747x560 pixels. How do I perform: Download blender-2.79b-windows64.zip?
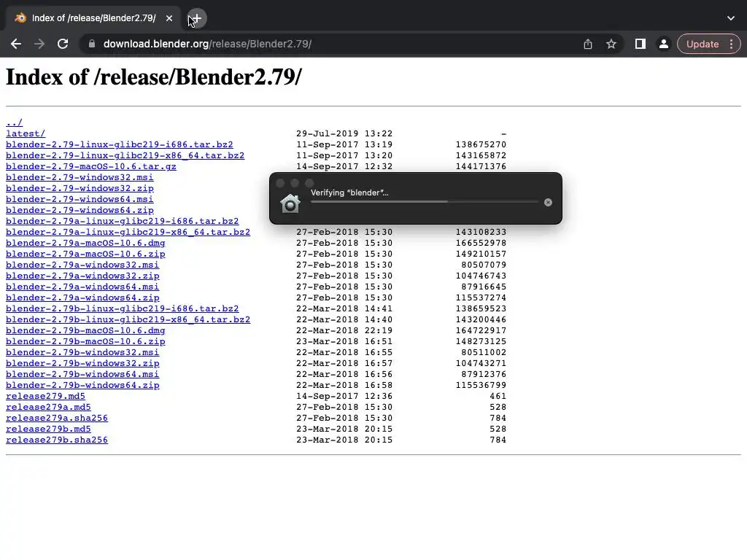click(82, 385)
